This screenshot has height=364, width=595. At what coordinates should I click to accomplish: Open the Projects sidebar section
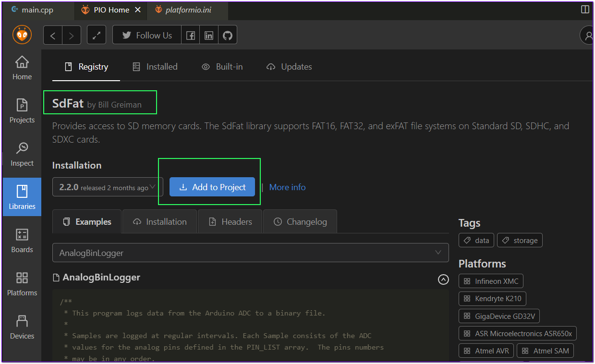[x=22, y=111]
